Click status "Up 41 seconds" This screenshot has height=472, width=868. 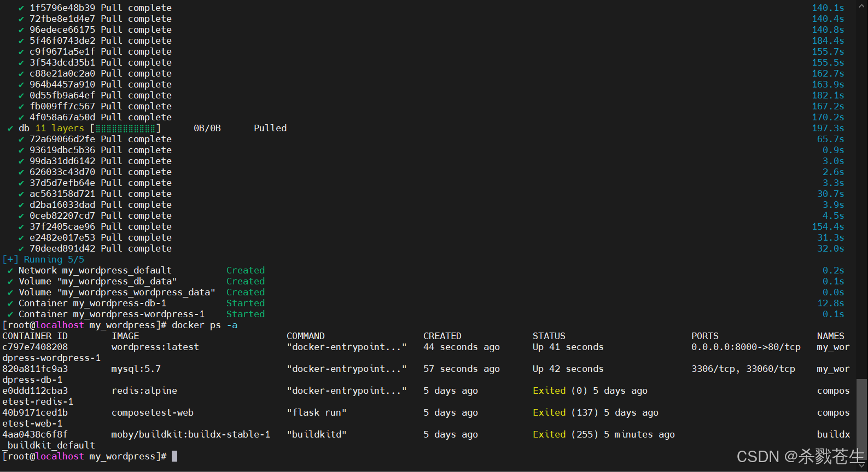click(x=568, y=347)
